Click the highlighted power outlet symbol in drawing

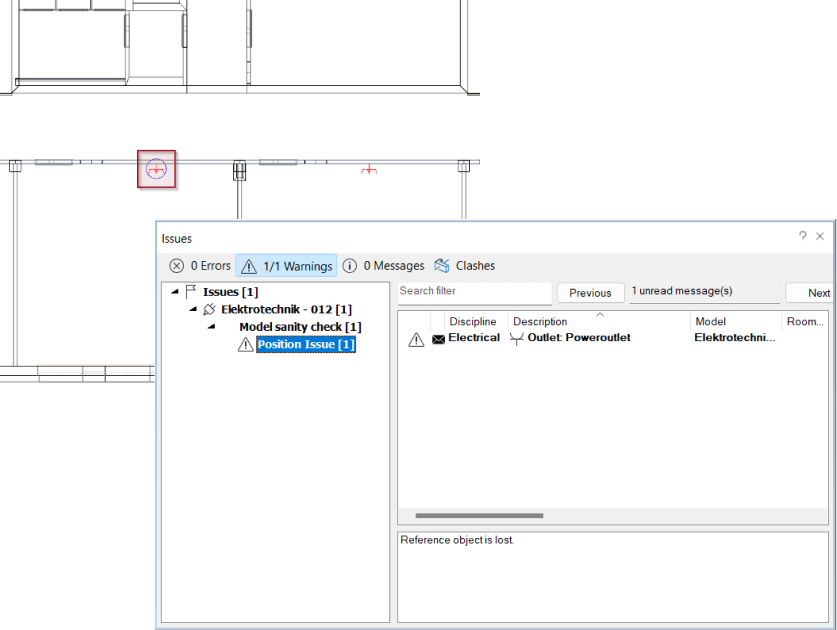(x=156, y=169)
